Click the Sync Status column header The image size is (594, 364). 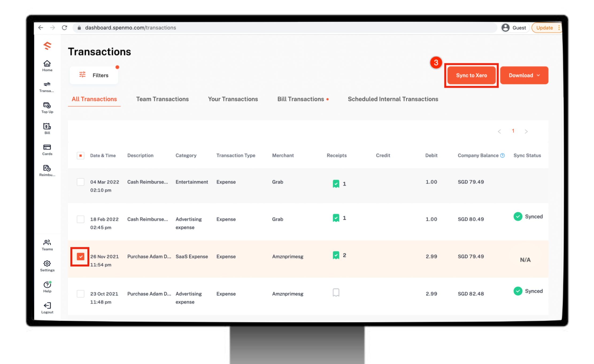point(527,155)
